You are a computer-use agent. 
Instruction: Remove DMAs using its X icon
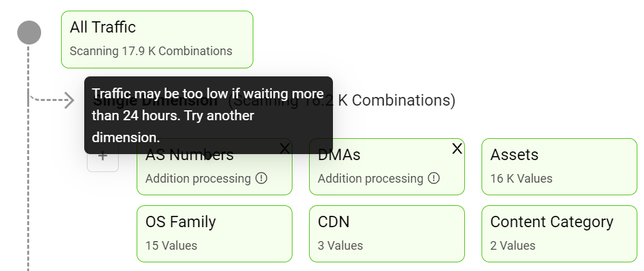click(457, 149)
